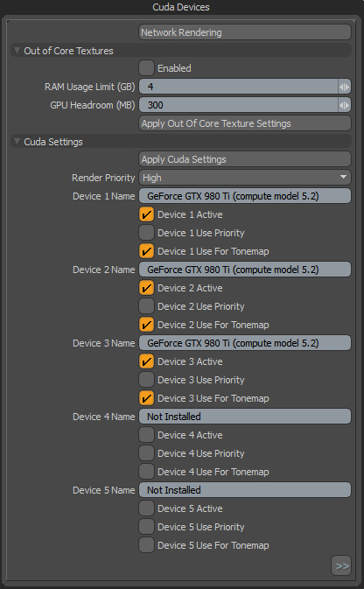The height and width of the screenshot is (589, 364).
Task: Disable Device 3 Active checkbox
Action: point(146,361)
